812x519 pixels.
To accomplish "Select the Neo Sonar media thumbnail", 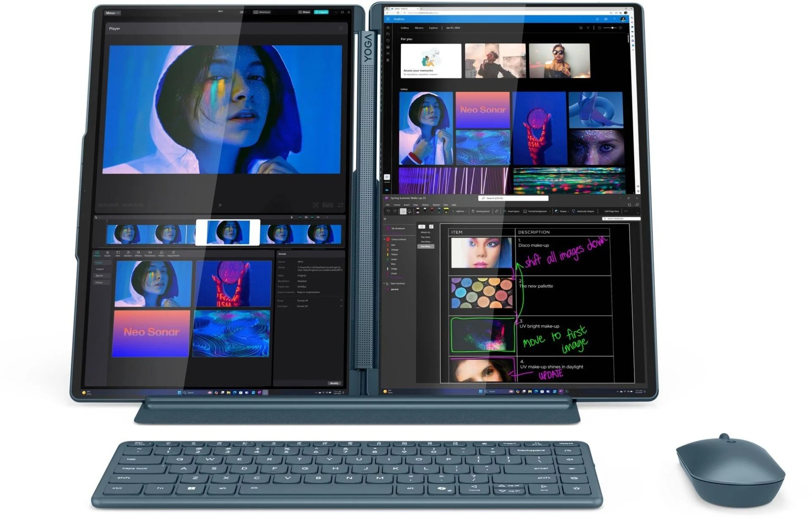I will 151,333.
